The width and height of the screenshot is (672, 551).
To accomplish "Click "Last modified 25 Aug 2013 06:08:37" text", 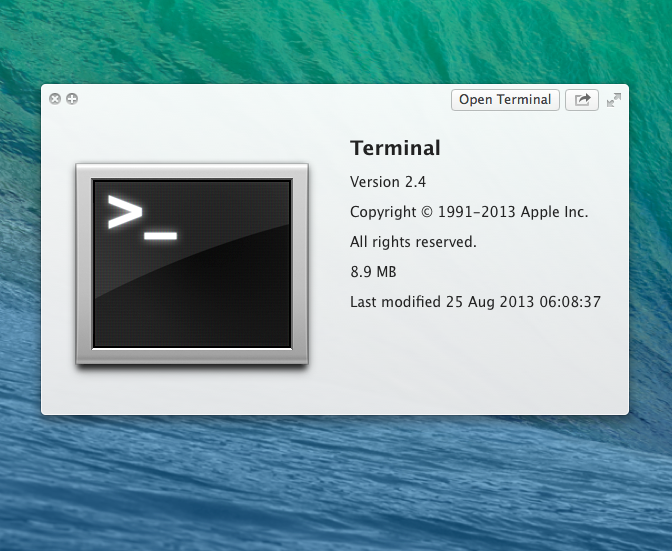I will pos(475,302).
